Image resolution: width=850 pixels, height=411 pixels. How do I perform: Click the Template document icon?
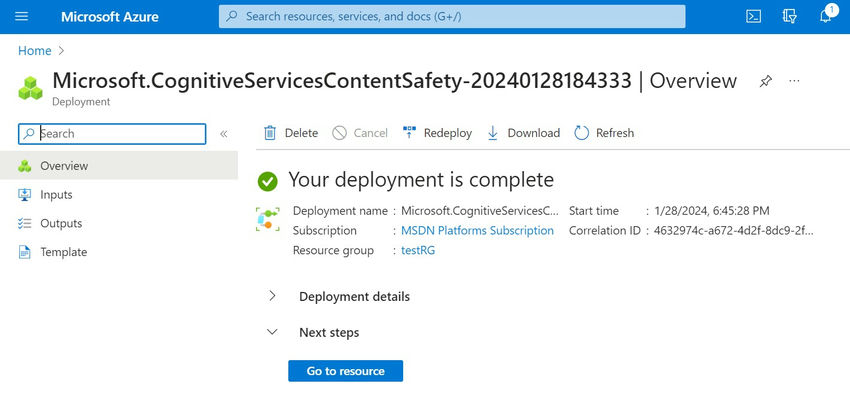[24, 252]
